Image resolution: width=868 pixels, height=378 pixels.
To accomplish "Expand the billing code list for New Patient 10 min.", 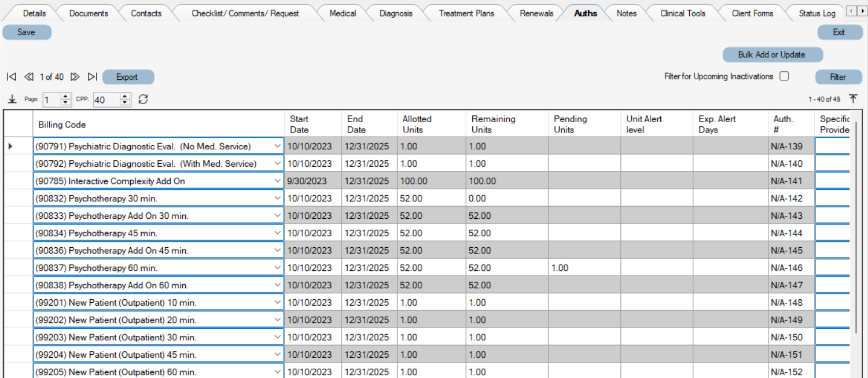I will pos(278,302).
